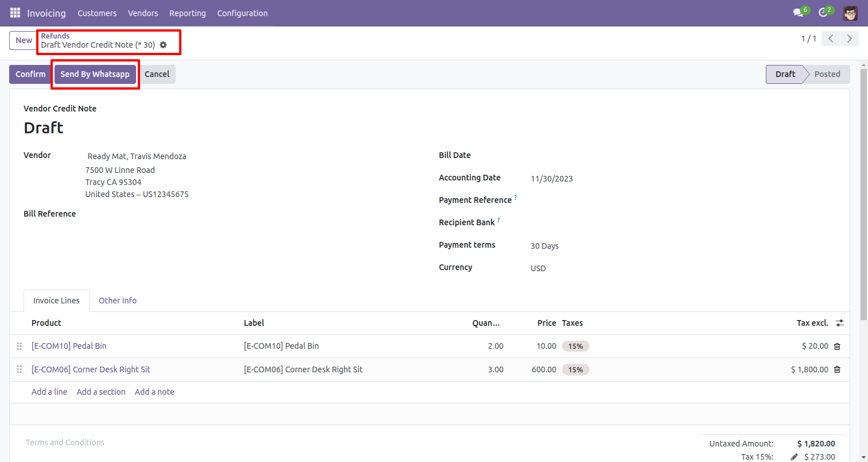
Task: Click the Terms and Conditions field
Action: pos(65,442)
